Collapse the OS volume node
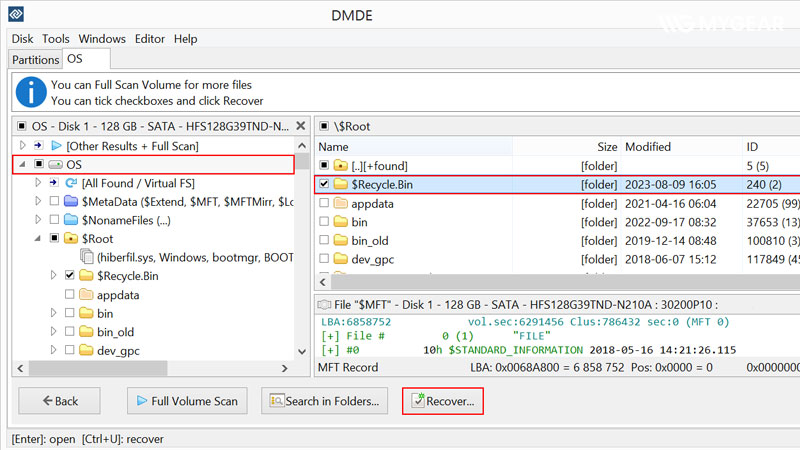 click(22, 164)
